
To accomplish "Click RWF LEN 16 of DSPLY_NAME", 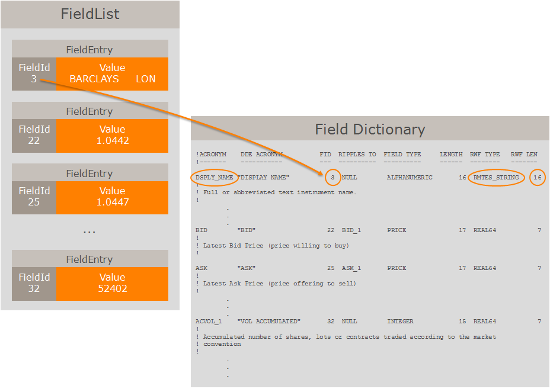I will (x=538, y=178).
